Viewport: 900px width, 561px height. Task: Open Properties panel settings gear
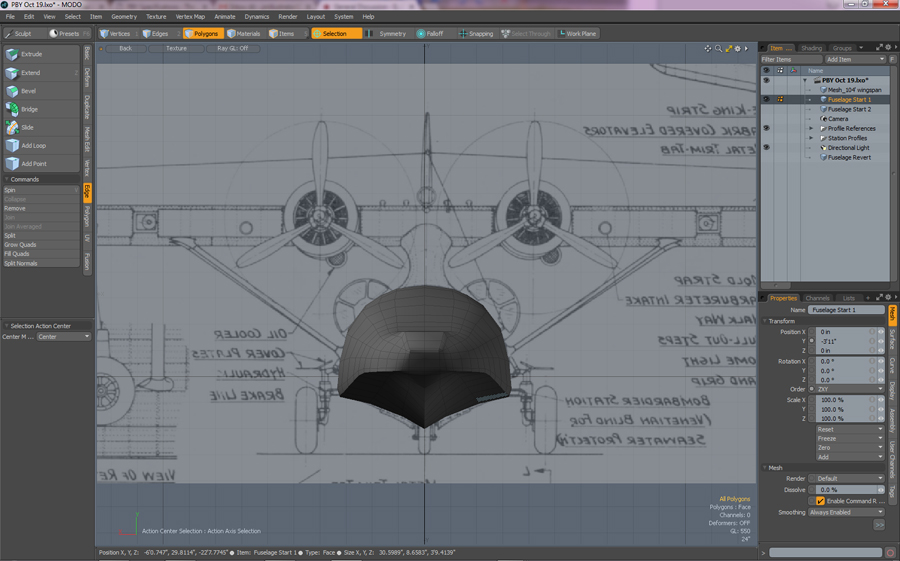point(888,297)
